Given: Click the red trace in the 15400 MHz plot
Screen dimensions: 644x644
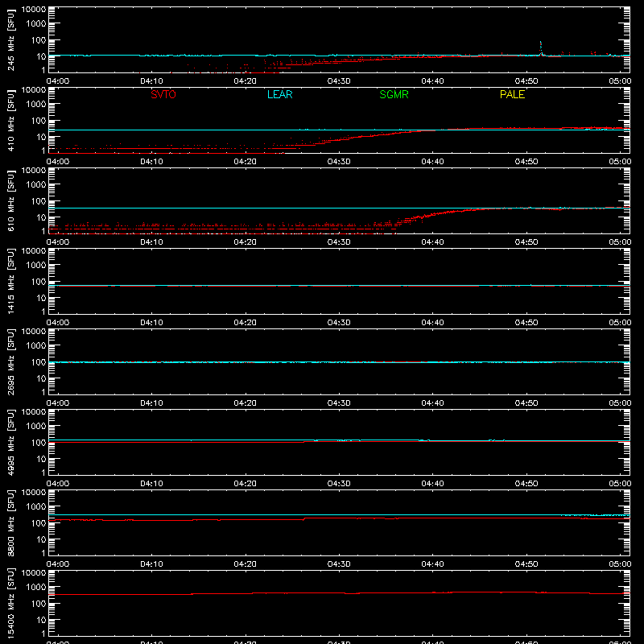Looking at the screenshot, I should tap(339, 593).
